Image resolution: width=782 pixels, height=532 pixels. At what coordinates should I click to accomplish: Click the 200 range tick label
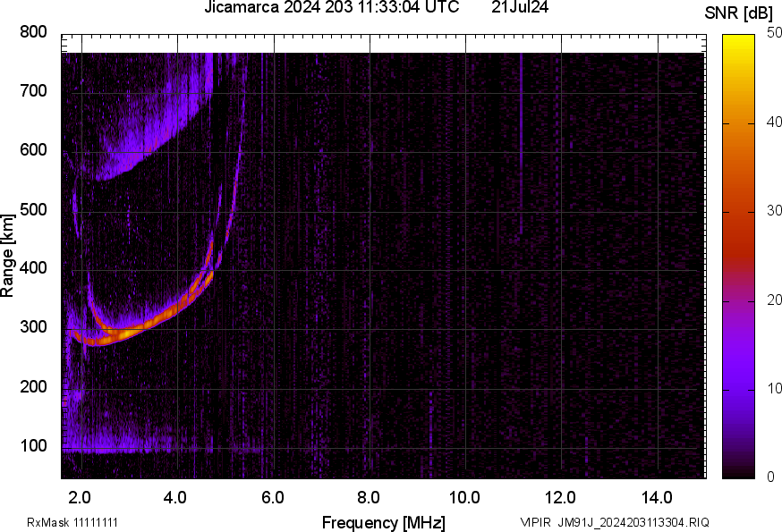33,386
